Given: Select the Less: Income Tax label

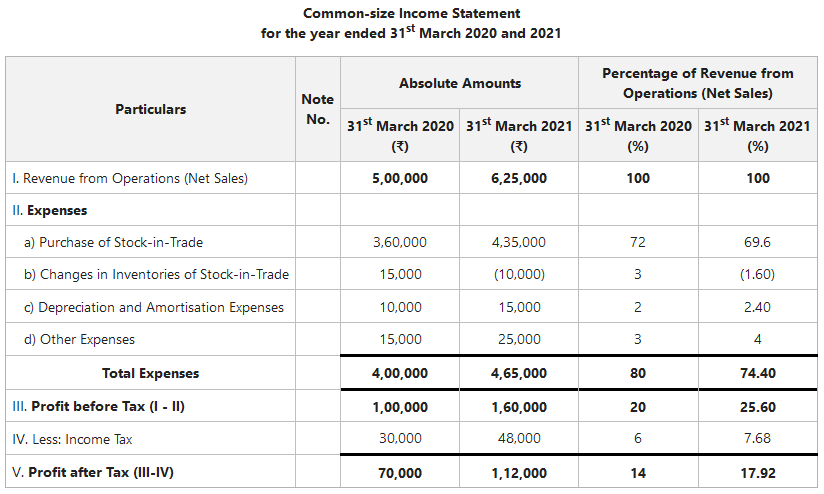Looking at the screenshot, I should (x=72, y=439).
